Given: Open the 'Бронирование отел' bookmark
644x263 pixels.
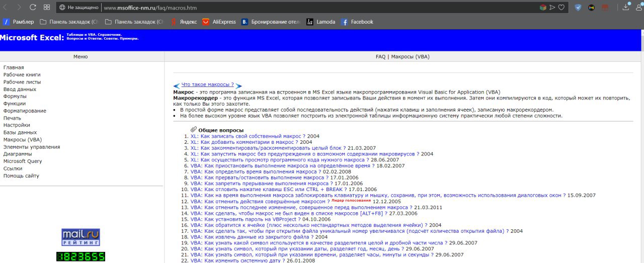Looking at the screenshot, I should pyautogui.click(x=271, y=22).
